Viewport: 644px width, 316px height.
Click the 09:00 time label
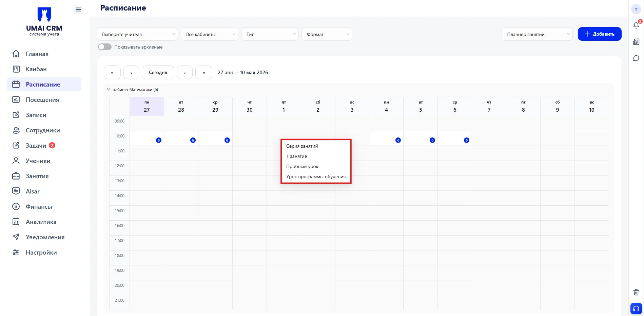(x=120, y=121)
